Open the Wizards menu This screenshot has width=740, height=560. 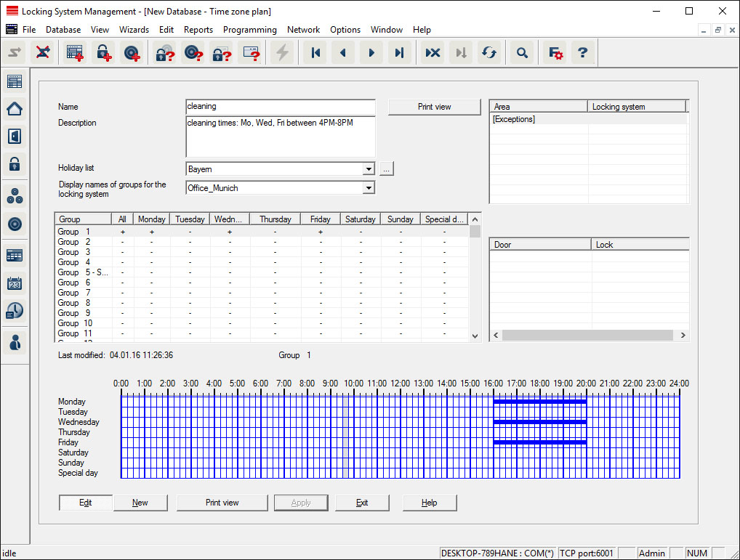pyautogui.click(x=134, y=30)
